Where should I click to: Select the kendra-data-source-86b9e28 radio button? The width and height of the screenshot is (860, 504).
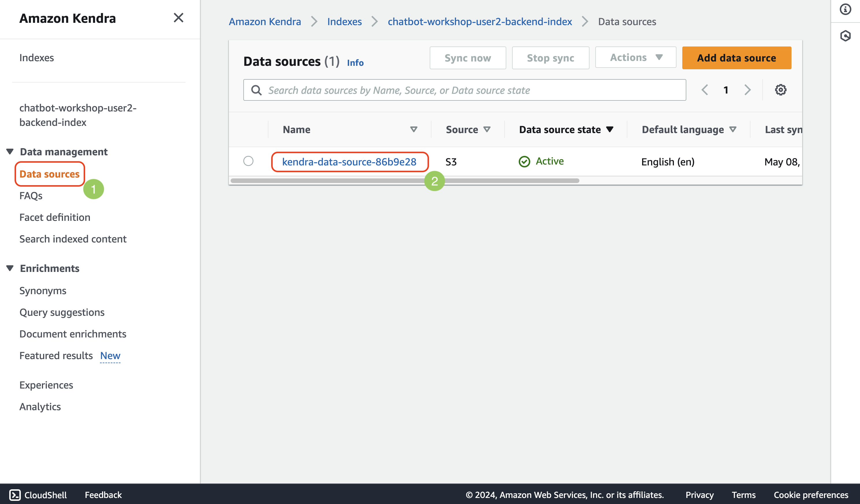248,161
